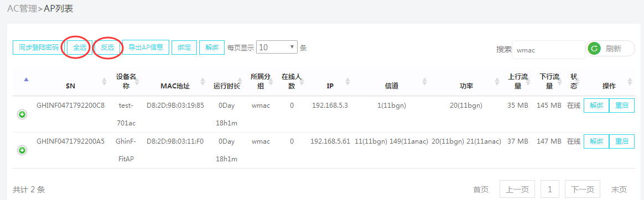The width and height of the screenshot is (644, 200).
Task: Select page number 1
Action: [550, 190]
